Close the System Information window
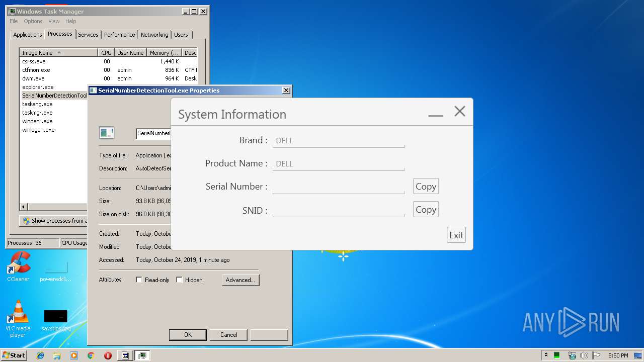 (460, 112)
